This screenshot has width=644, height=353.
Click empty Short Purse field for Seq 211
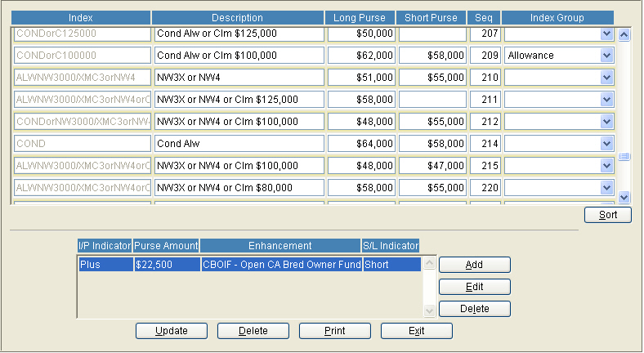point(433,100)
